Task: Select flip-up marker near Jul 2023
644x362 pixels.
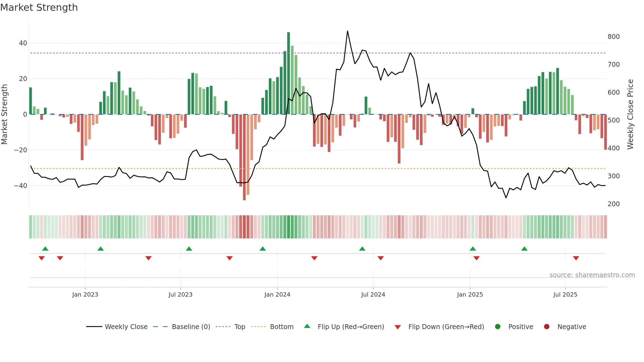Action: click(x=189, y=249)
